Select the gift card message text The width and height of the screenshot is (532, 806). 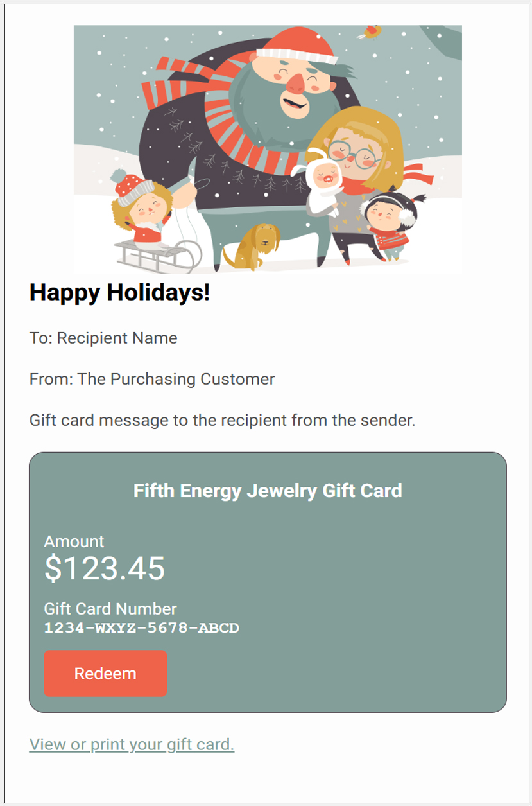click(x=223, y=420)
